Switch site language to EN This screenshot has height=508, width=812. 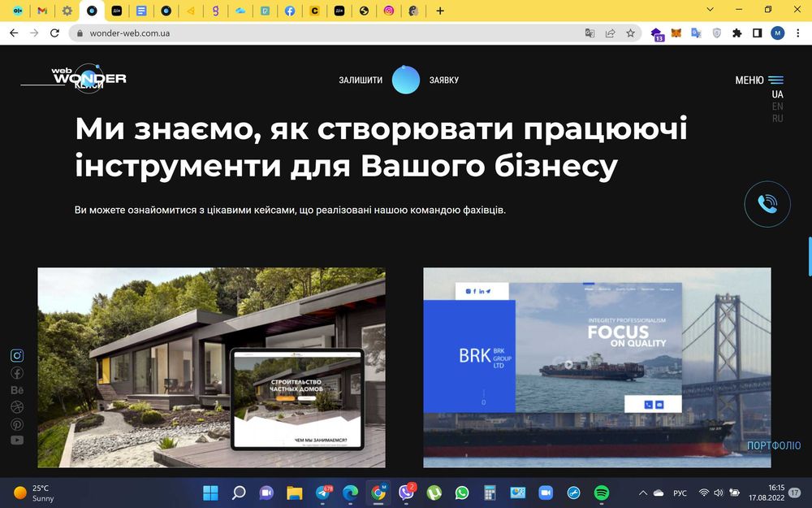[x=777, y=106]
